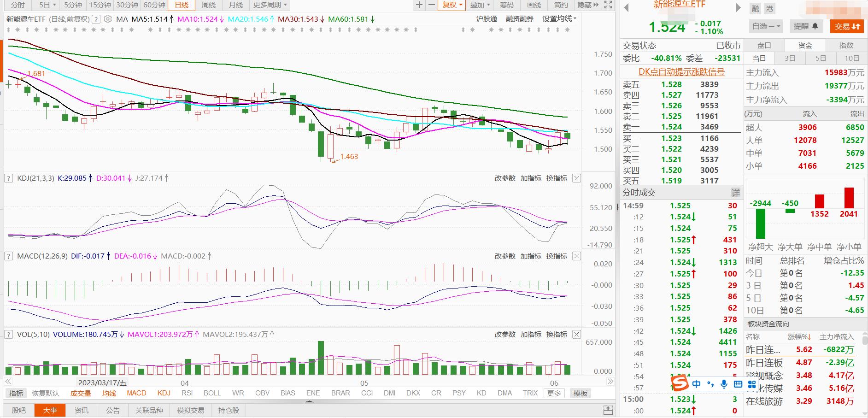Switch to the 周线 weekly chart tab
Viewport: 868px width, 418px height.
point(209,5)
